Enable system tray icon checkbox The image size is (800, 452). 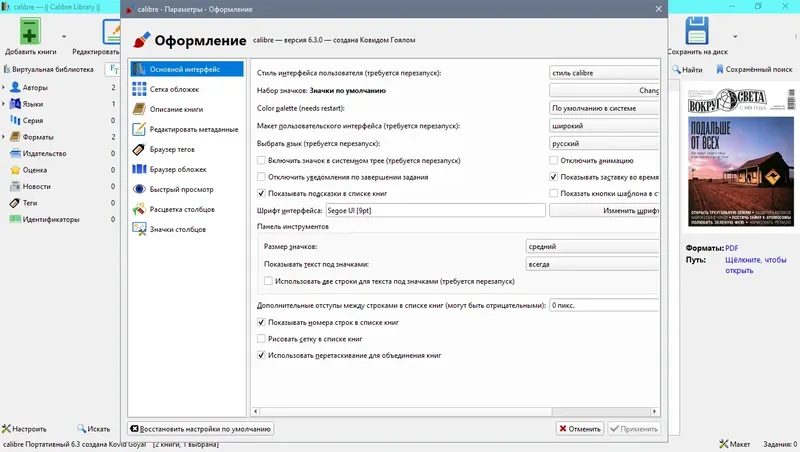tap(261, 160)
